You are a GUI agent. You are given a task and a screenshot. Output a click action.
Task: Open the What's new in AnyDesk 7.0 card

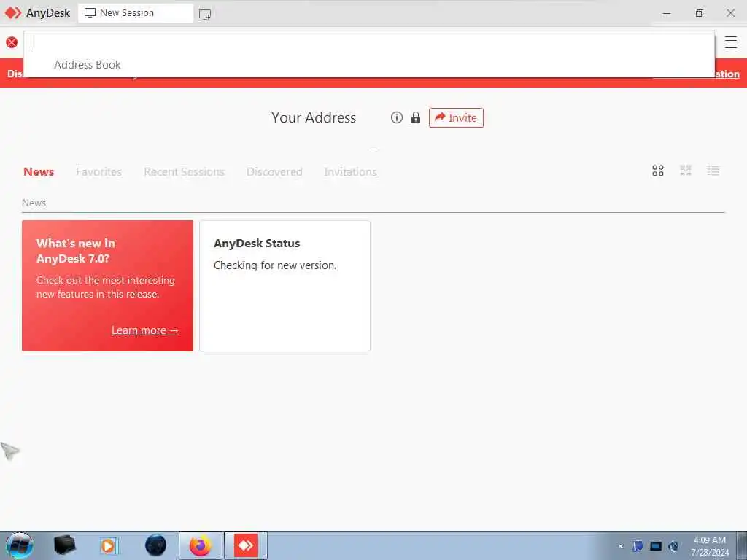(x=108, y=286)
